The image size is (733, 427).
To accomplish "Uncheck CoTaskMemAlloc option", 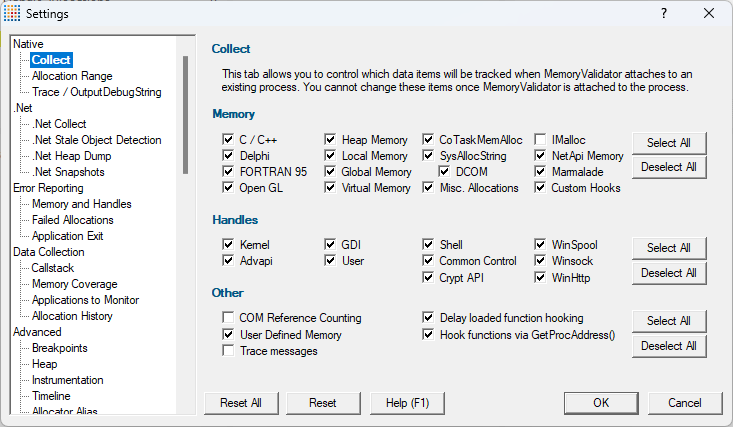I will 428,139.
